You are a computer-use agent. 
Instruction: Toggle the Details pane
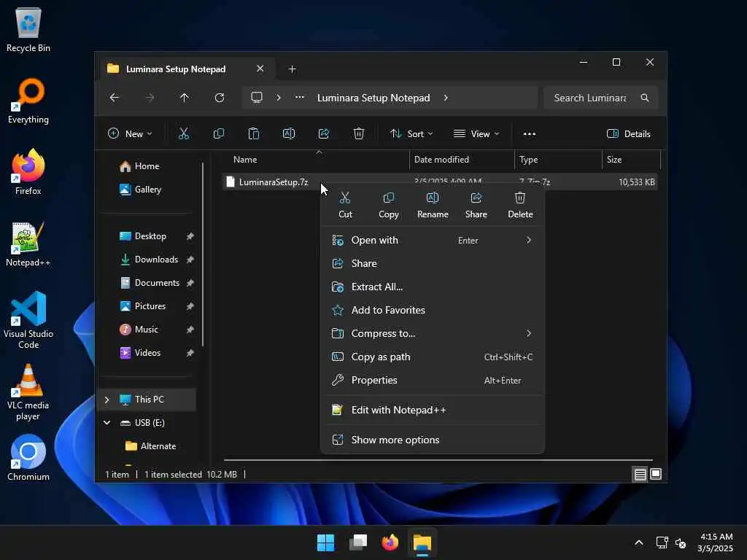(628, 134)
